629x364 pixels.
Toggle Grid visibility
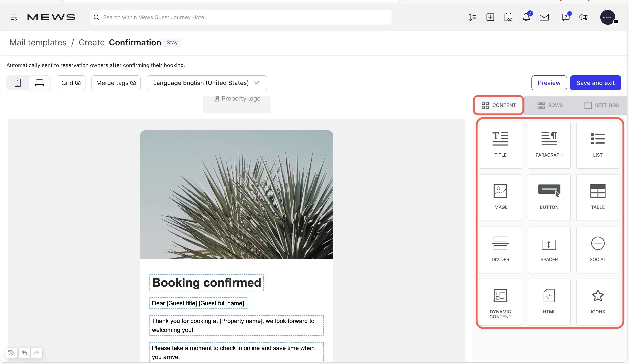click(x=71, y=83)
